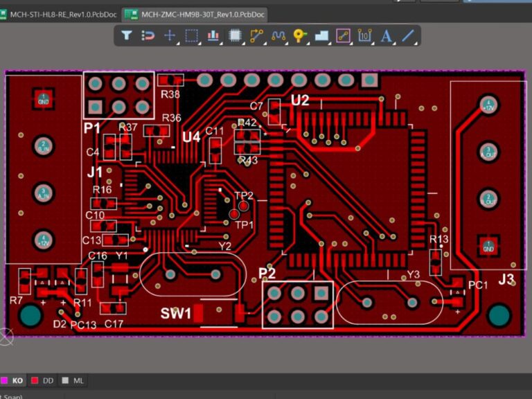Activate the Interactive Routing tool
The image size is (532, 399).
pos(256,35)
